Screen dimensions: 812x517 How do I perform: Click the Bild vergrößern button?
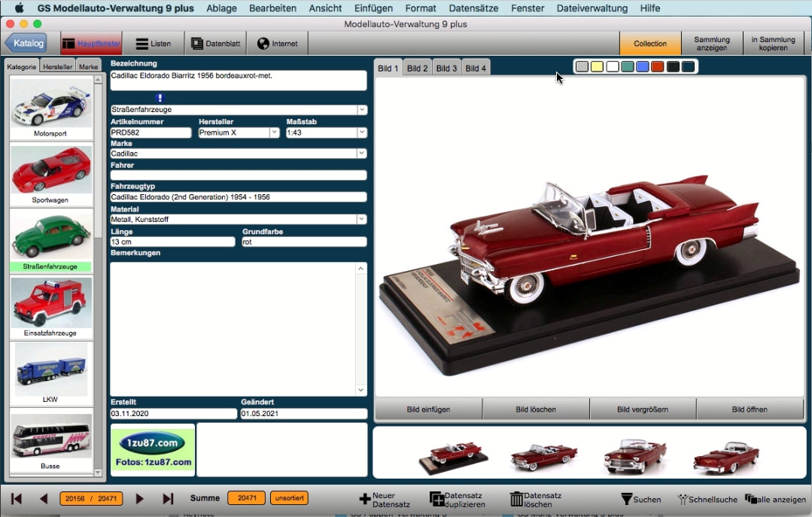click(642, 409)
